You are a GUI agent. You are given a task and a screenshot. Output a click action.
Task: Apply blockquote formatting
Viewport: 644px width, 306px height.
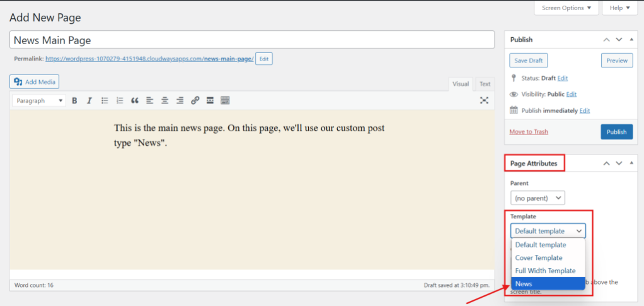135,100
